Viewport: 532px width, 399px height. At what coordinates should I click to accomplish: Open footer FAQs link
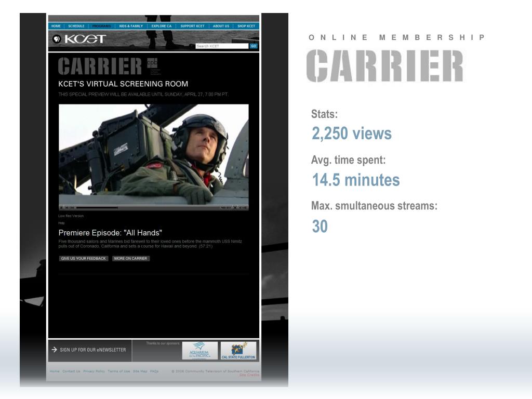click(154, 371)
